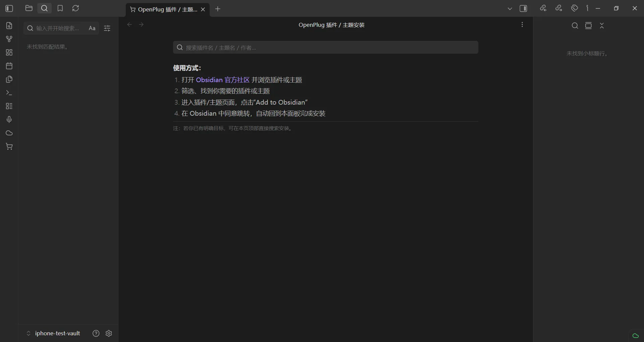644x342 pixels.
Task: Open the OpenPlug shopping cart ribbon icon
Action: [9, 147]
